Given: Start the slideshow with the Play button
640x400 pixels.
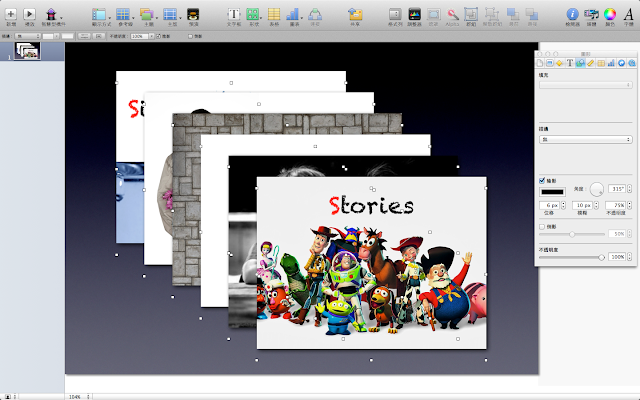Looking at the screenshot, I should (x=29, y=14).
